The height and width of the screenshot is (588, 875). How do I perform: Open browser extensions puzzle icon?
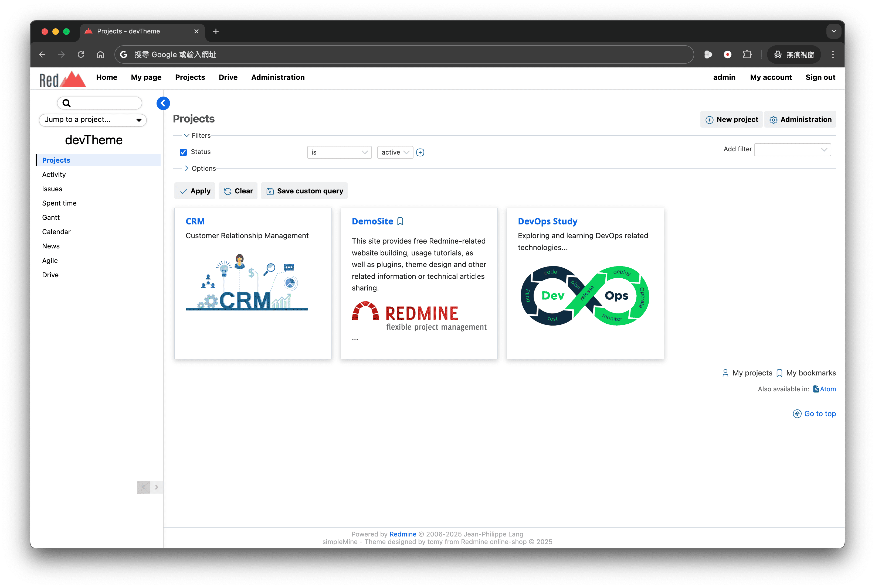pyautogui.click(x=747, y=54)
